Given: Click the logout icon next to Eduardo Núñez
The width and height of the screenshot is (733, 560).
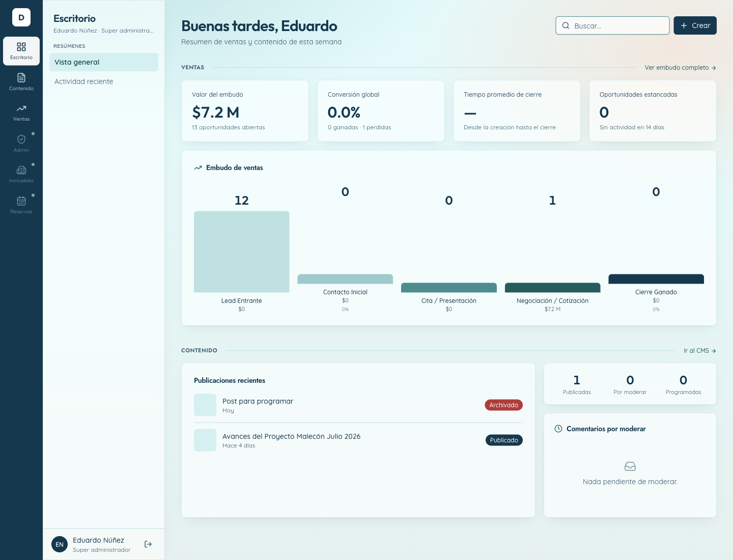Looking at the screenshot, I should point(148,544).
